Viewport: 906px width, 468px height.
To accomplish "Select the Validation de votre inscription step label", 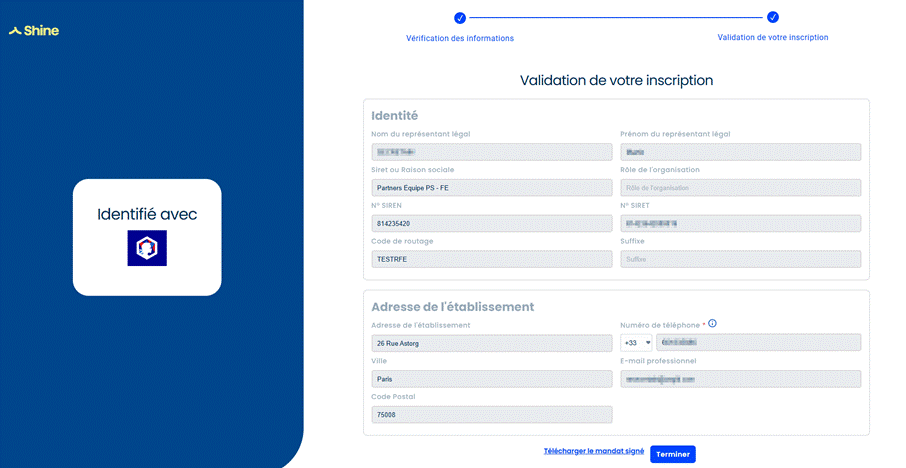I will 773,38.
